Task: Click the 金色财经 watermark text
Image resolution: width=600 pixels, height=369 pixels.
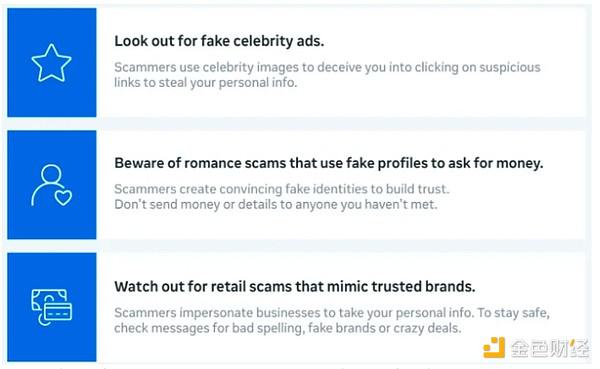Action: point(550,348)
